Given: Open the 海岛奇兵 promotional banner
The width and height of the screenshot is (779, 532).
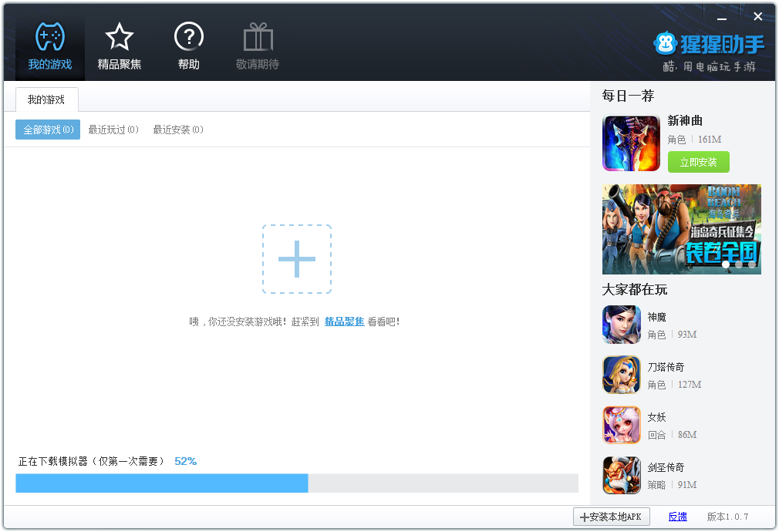Looking at the screenshot, I should pos(682,228).
